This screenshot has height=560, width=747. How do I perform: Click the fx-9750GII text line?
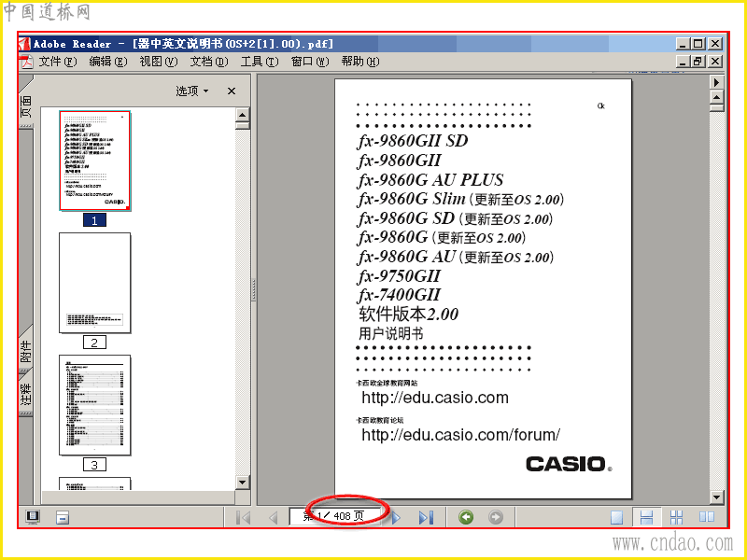click(399, 276)
